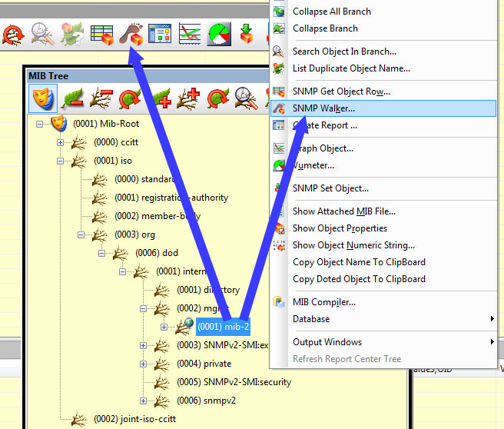Viewport: 504px width, 429px height.
Task: Click the icon beside the MIB Compiler entry
Action: coord(279,302)
